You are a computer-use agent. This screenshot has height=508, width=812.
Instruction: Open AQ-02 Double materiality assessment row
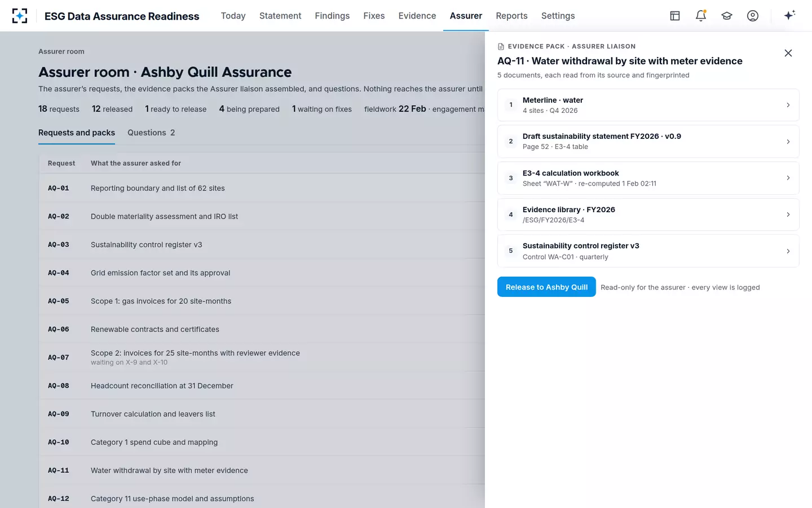[262, 216]
